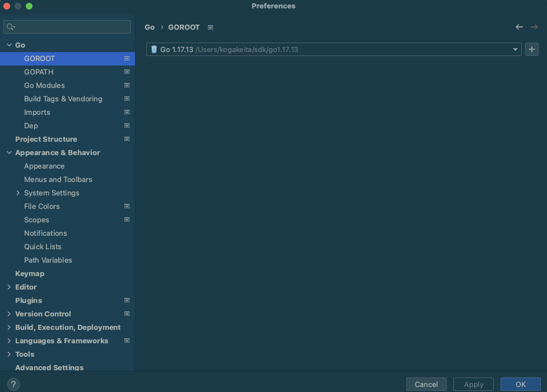Viewport: 547px width, 392px height.
Task: Go back with the left arrow
Action: pyautogui.click(x=519, y=27)
